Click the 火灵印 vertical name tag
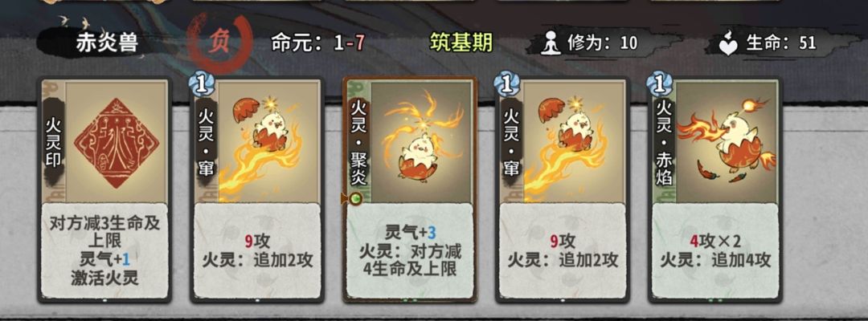This screenshot has height=321, width=868. click(55, 141)
